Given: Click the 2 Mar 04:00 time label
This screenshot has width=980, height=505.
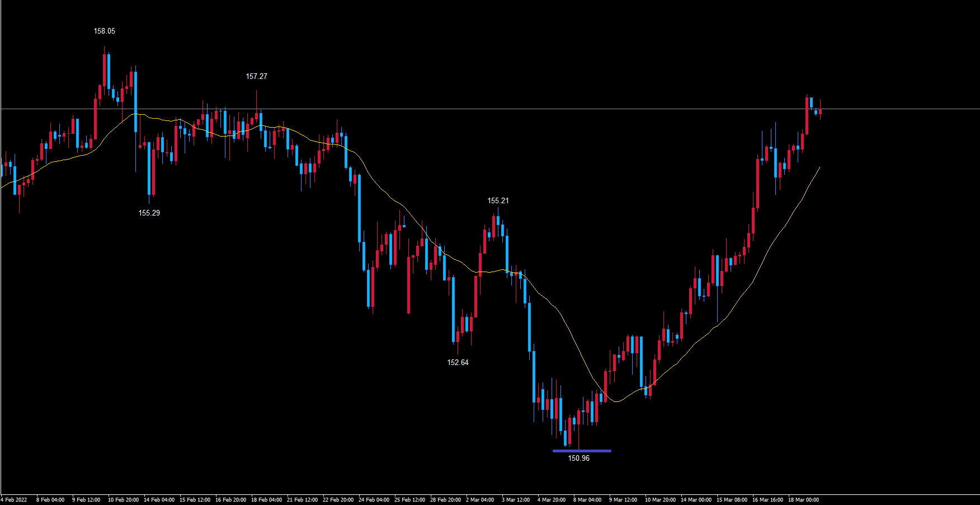Looking at the screenshot, I should click(480, 500).
